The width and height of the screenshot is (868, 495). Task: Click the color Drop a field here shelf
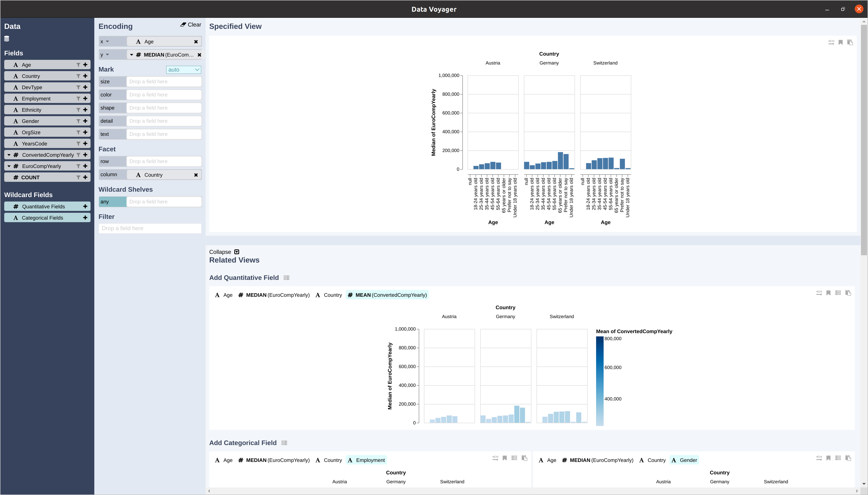point(164,95)
